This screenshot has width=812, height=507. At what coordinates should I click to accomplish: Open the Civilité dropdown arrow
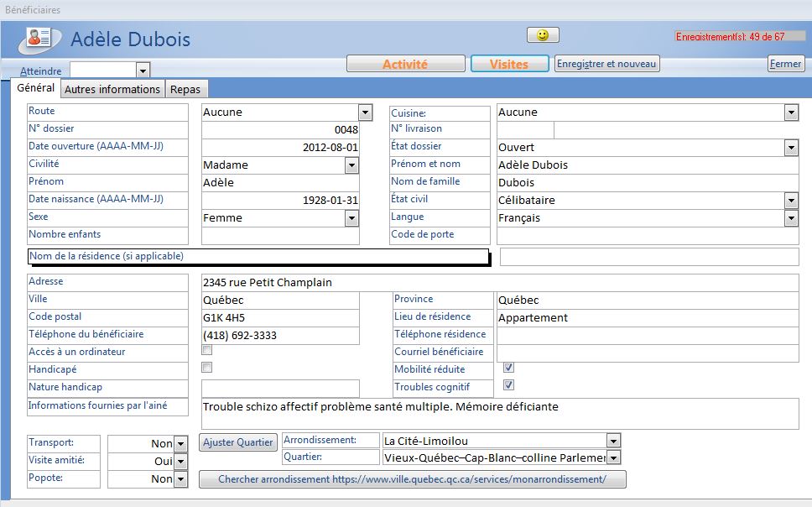pos(351,165)
